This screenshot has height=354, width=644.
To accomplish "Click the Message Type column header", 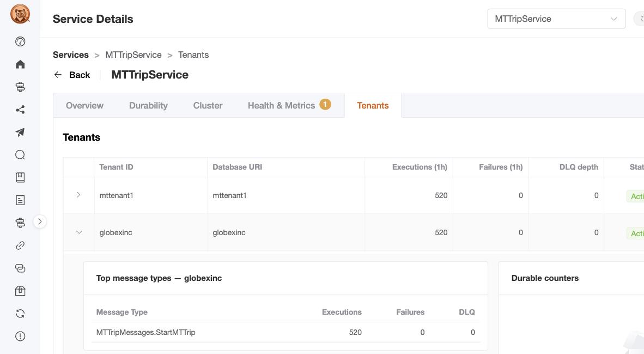I will [x=122, y=312].
